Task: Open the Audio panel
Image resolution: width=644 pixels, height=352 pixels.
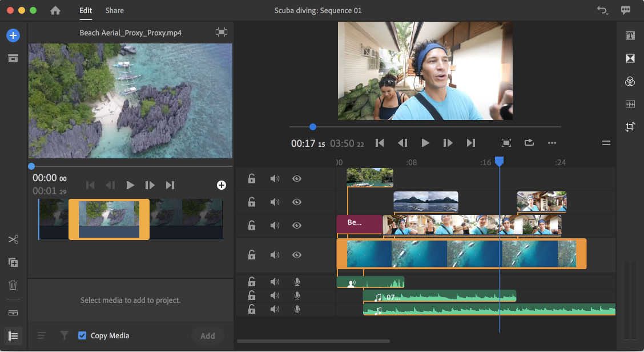Action: click(x=630, y=104)
